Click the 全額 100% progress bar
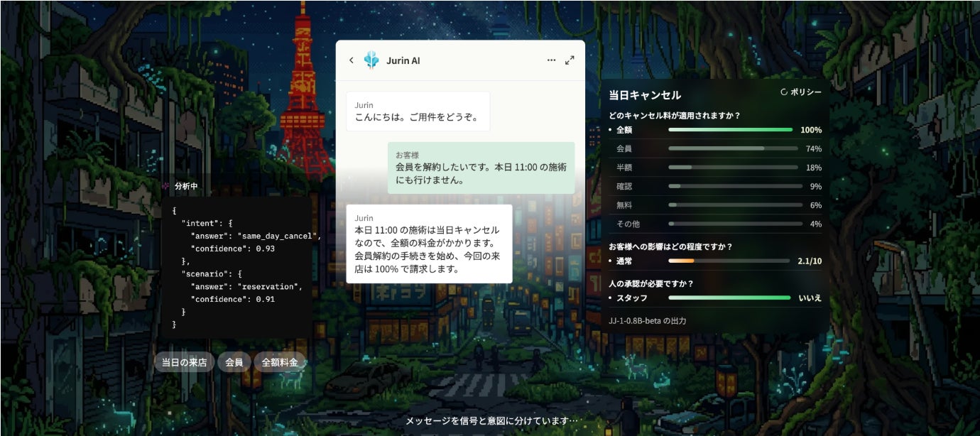Screen dimensions: 980x436 (x=730, y=130)
